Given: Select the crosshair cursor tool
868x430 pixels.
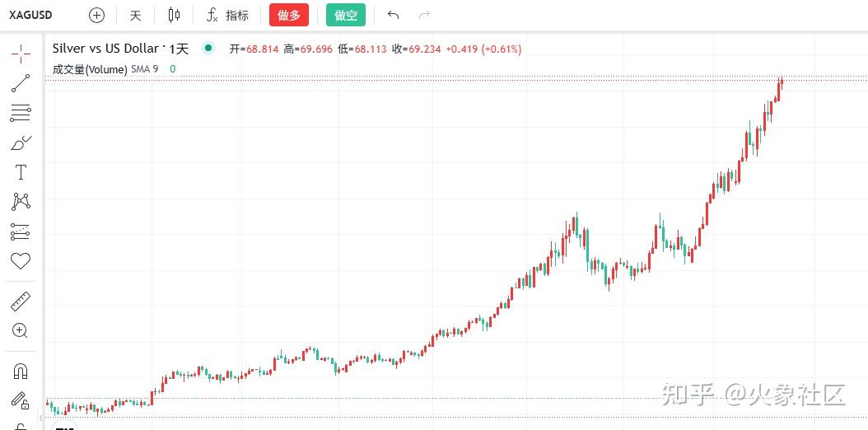Looking at the screenshot, I should [x=21, y=53].
